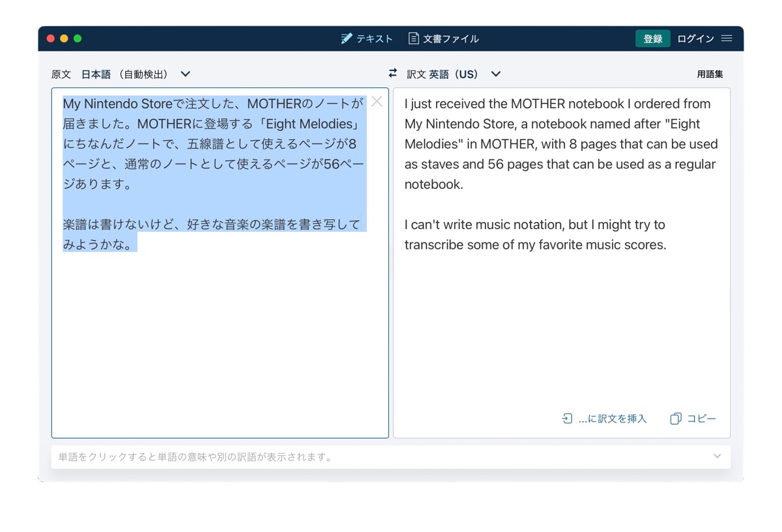Click the word "notebook." in the translation
Image resolution: width=782 pixels, height=532 pixels.
(x=433, y=184)
